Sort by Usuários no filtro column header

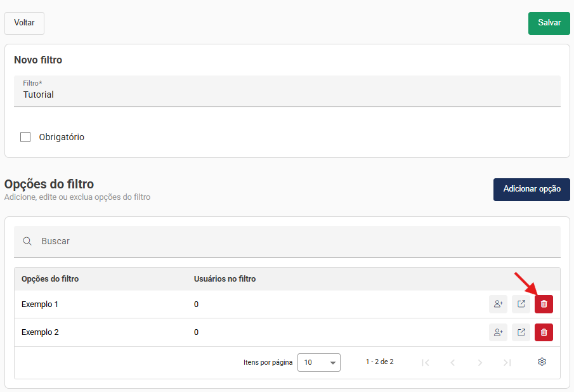pyautogui.click(x=225, y=279)
